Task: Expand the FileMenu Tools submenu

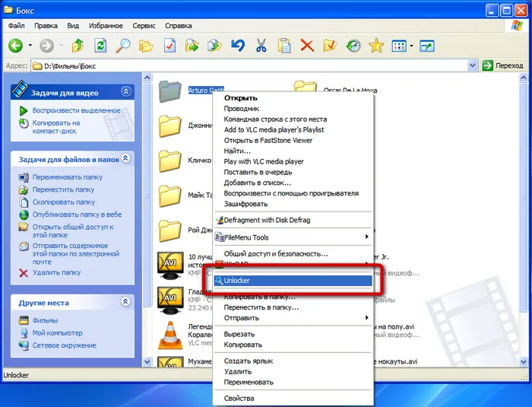Action: point(296,237)
